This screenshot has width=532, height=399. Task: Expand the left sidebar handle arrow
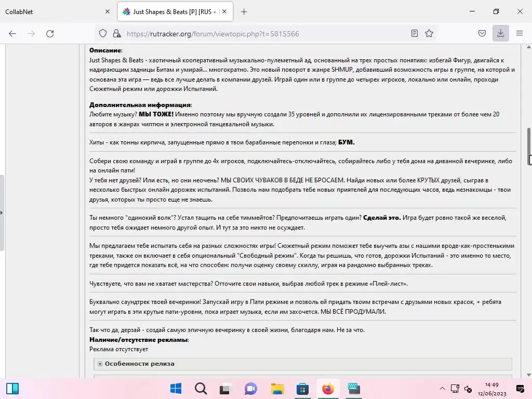2,212
